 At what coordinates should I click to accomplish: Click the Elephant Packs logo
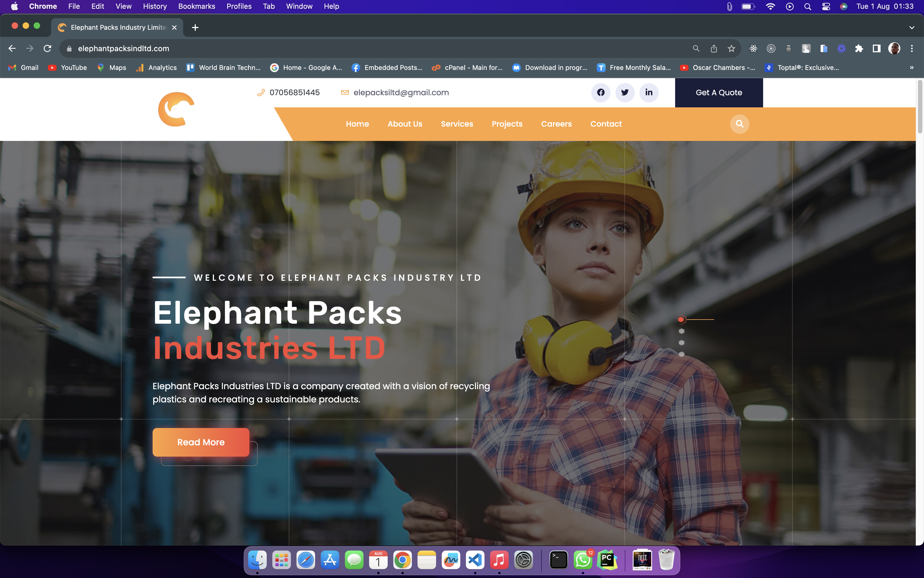point(176,109)
